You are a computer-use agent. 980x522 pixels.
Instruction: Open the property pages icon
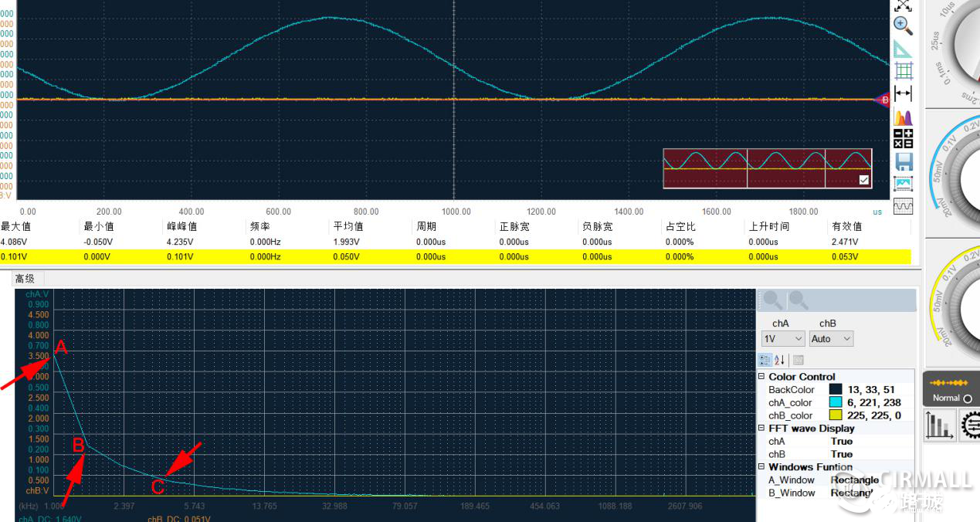click(x=799, y=360)
